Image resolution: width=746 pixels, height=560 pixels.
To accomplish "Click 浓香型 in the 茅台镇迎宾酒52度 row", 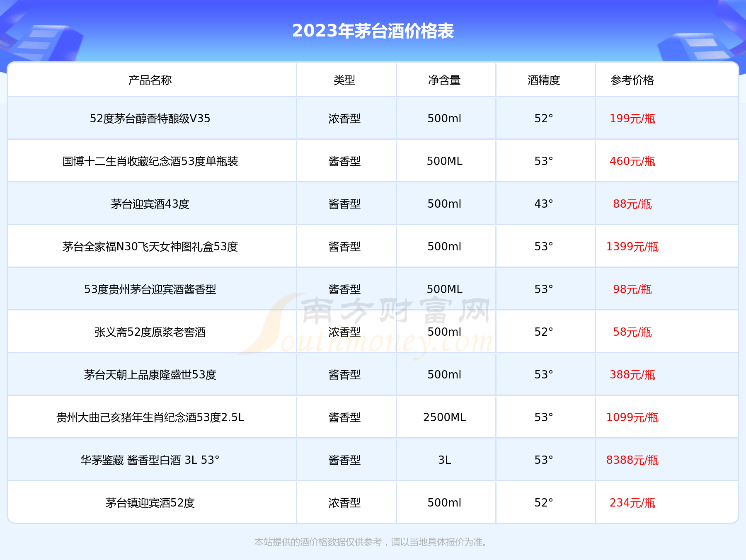I will point(344,503).
